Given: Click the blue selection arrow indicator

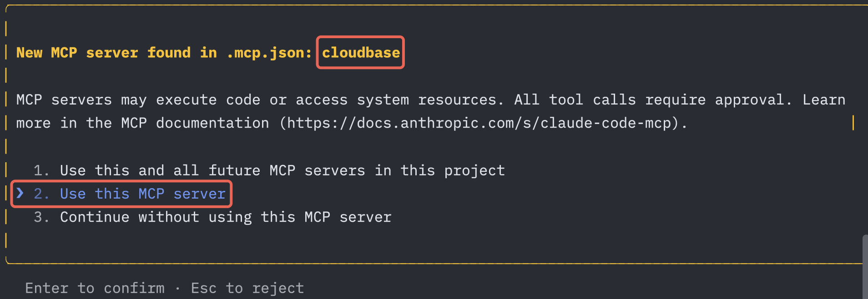Looking at the screenshot, I should click(x=20, y=194).
